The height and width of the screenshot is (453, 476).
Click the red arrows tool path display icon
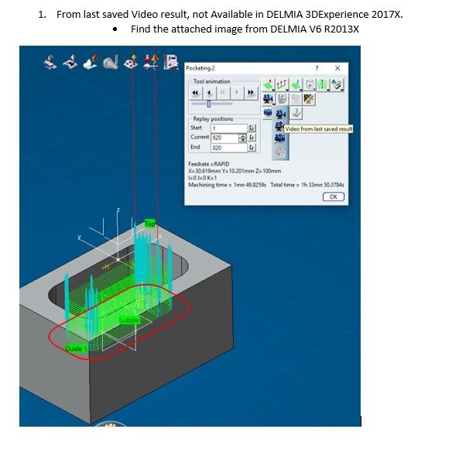(x=282, y=84)
